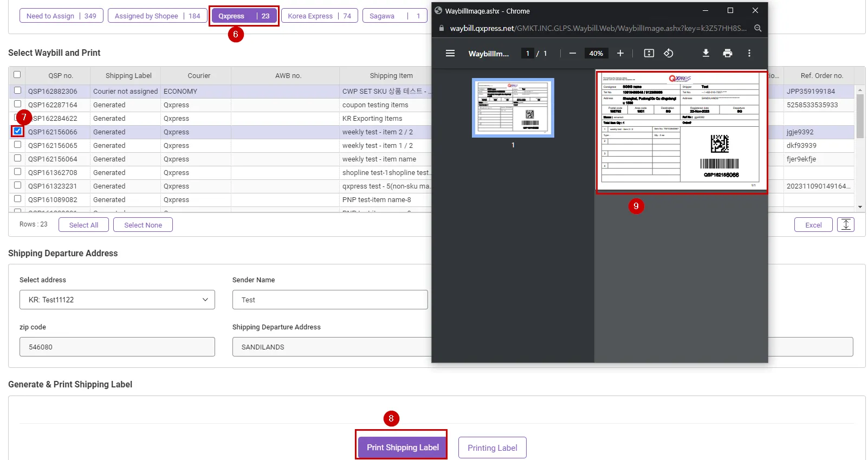The image size is (868, 460).
Task: Uncheck the QSP162156066 row checkbox
Action: (x=18, y=131)
